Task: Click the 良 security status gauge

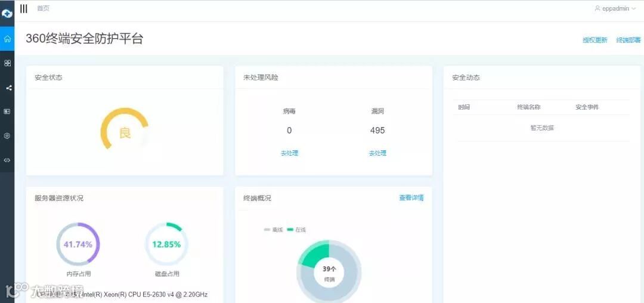Action: 125,131
